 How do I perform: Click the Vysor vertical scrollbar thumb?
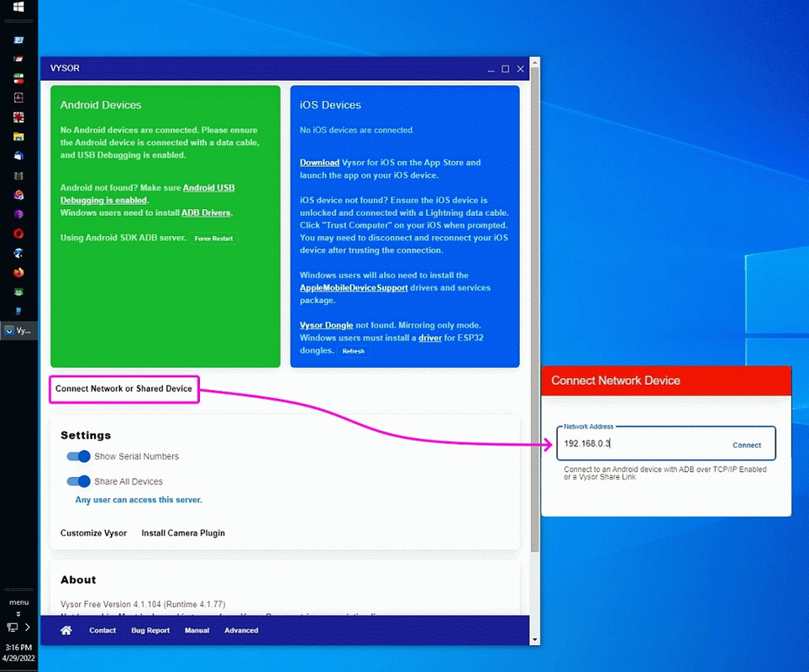(534, 309)
